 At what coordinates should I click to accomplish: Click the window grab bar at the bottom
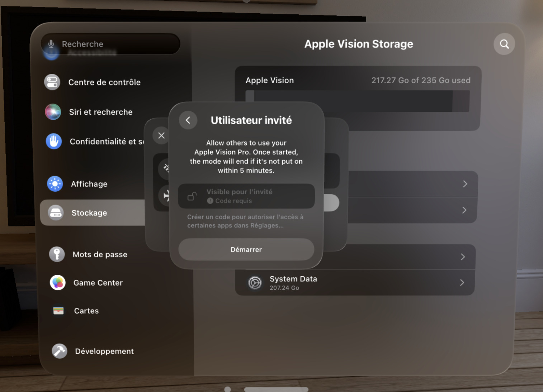click(276, 389)
